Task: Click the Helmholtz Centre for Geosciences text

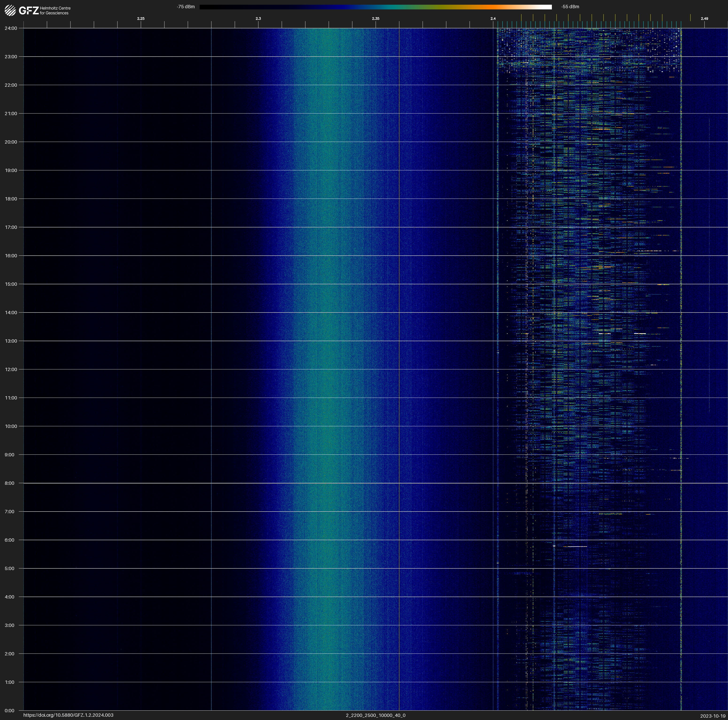Action: click(x=55, y=11)
